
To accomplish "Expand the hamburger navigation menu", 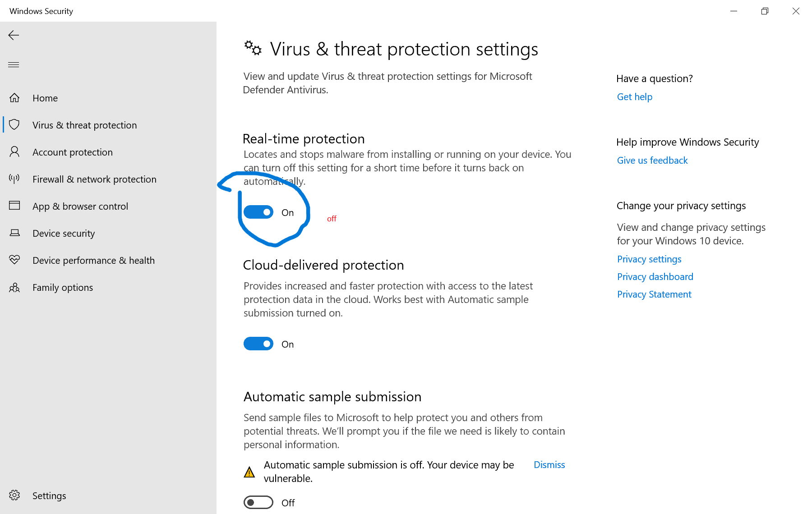I will (x=14, y=64).
